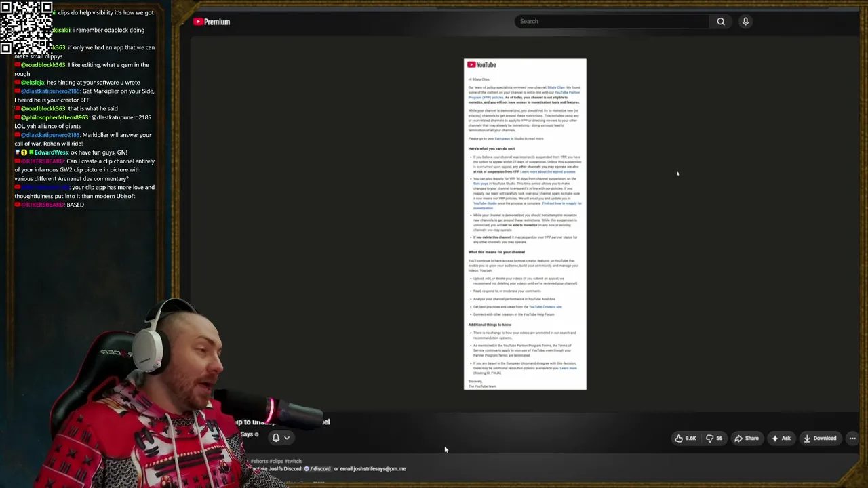This screenshot has width=868, height=488.
Task: Start voice search with the microphone icon
Action: pyautogui.click(x=745, y=22)
